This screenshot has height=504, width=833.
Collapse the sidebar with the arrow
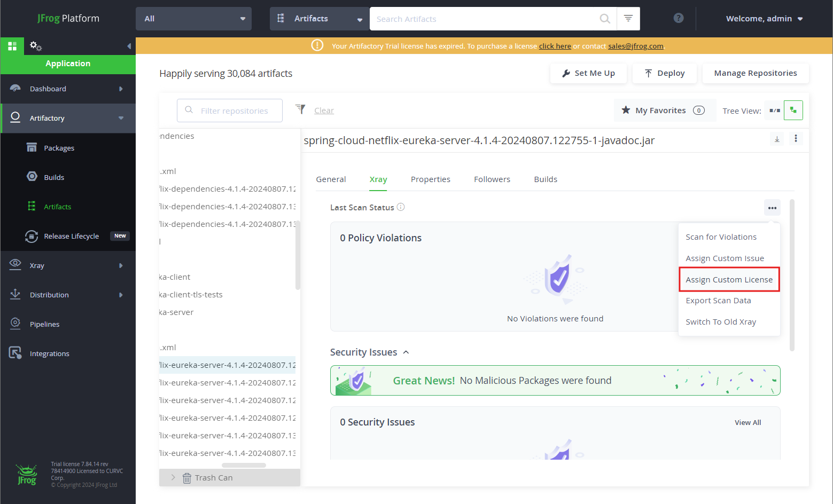coord(129,46)
